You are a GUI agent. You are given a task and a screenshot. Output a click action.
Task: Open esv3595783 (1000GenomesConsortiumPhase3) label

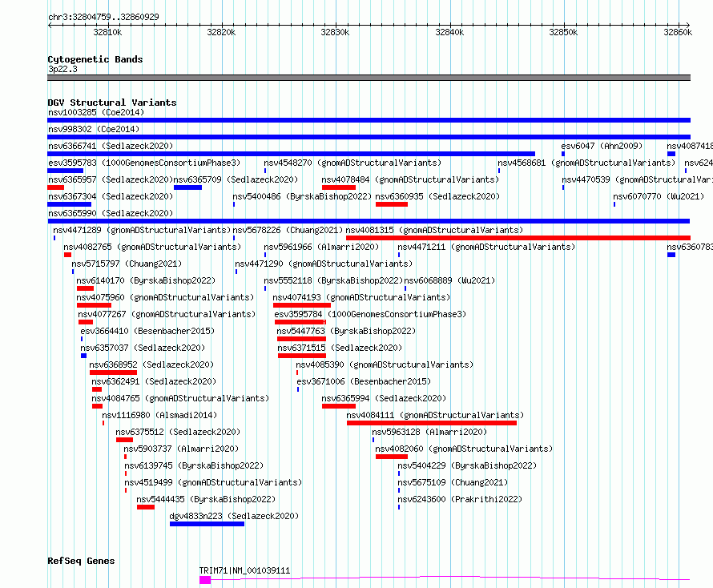[x=144, y=163]
